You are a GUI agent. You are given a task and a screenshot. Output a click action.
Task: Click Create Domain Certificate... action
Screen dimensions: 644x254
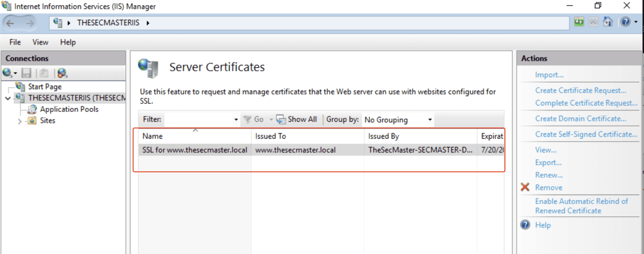[x=581, y=119]
